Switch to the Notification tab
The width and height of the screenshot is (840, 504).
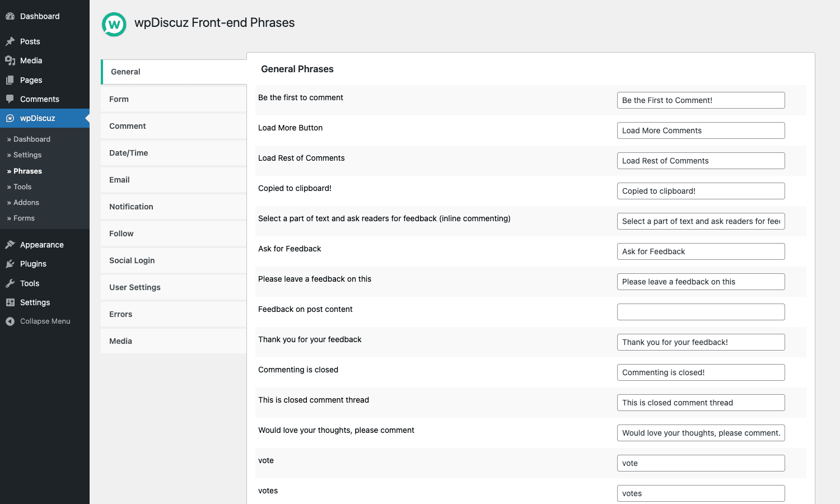tap(174, 207)
